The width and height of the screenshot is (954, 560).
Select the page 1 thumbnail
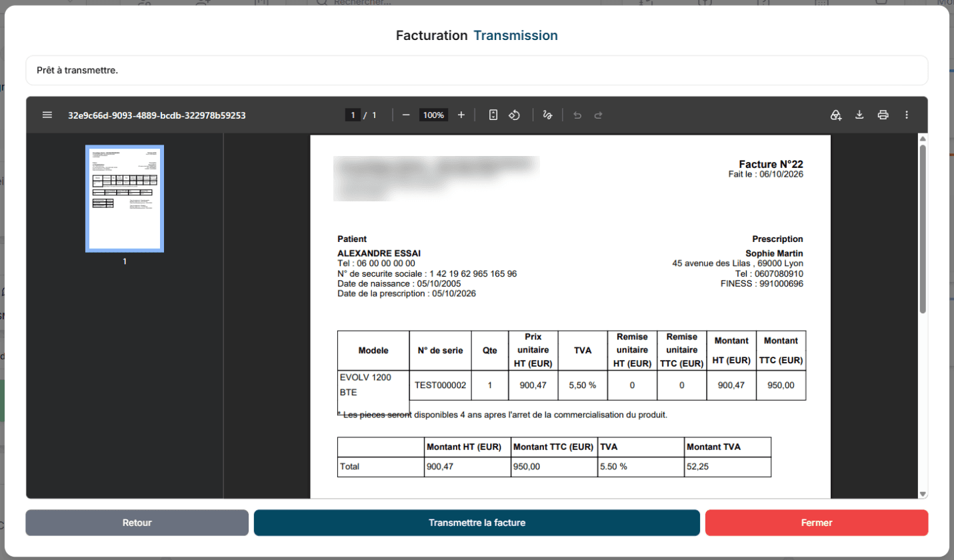tap(125, 199)
